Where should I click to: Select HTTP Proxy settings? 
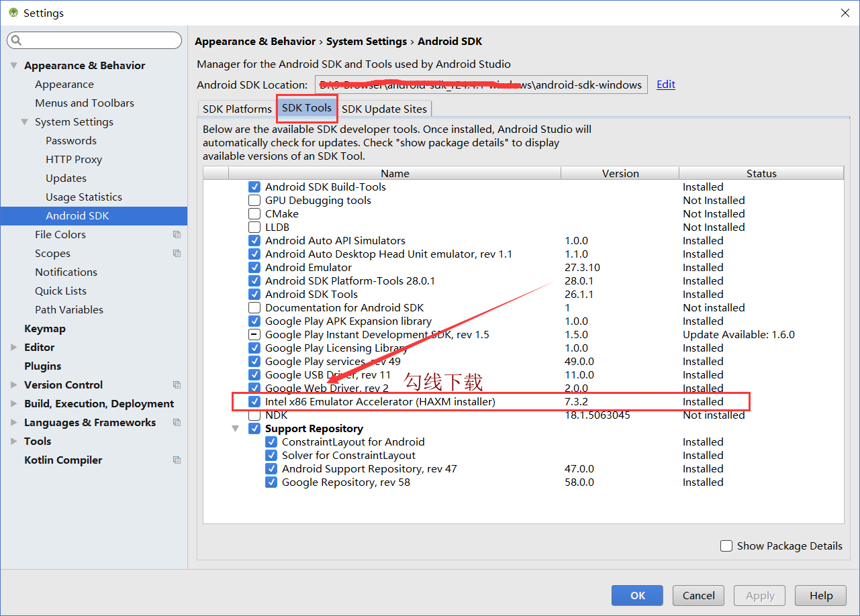pyautogui.click(x=74, y=160)
